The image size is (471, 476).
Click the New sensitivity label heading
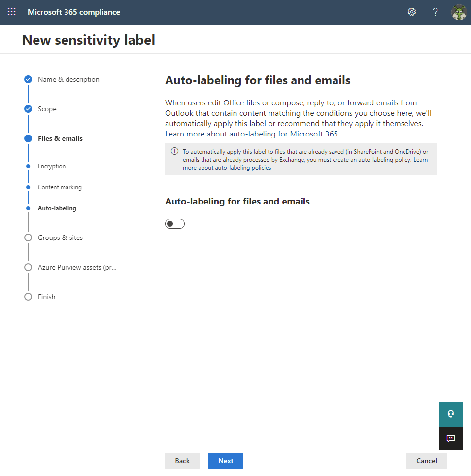88,40
